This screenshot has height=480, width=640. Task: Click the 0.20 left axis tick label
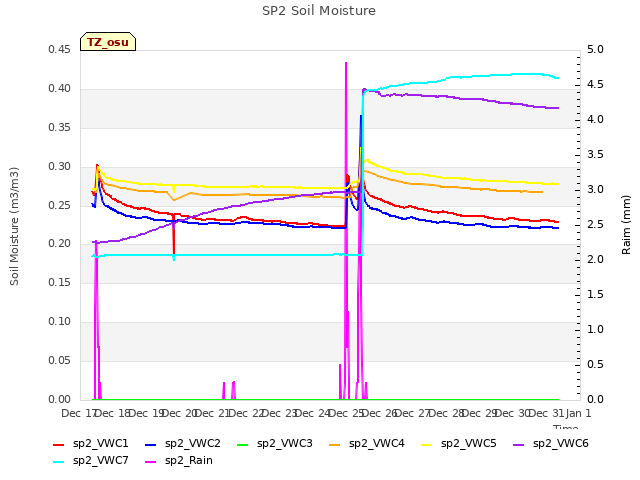59,244
